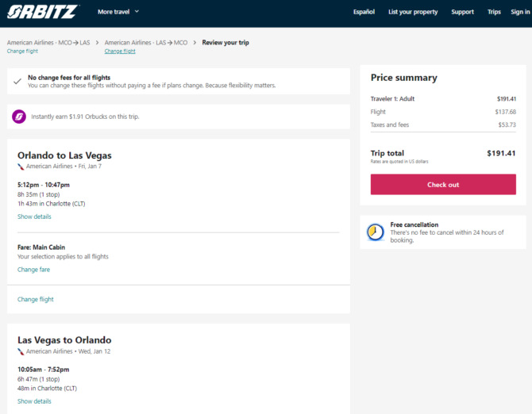The image size is (532, 414).
Task: Change flight under LAS→MCO breadcrumb
Action: pos(120,52)
